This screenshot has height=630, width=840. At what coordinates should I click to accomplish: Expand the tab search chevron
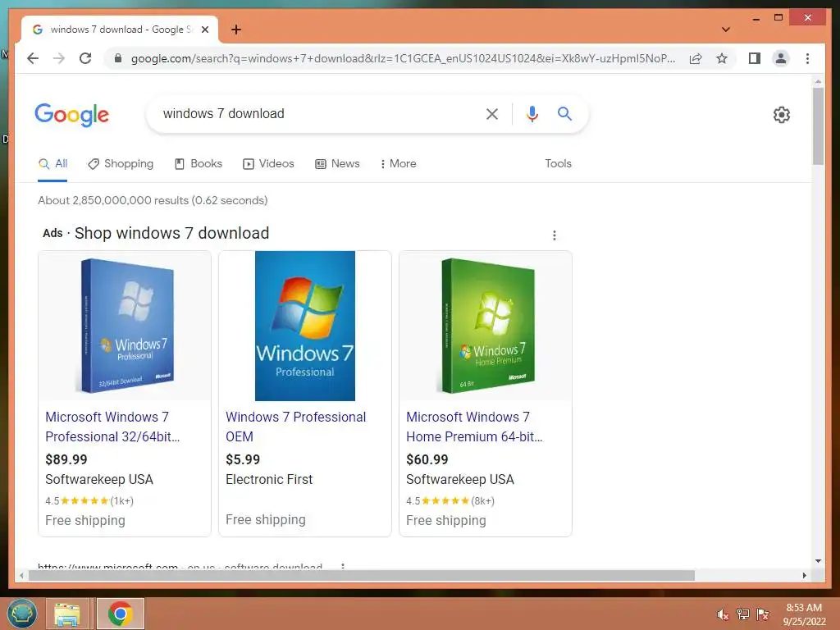pyautogui.click(x=725, y=30)
